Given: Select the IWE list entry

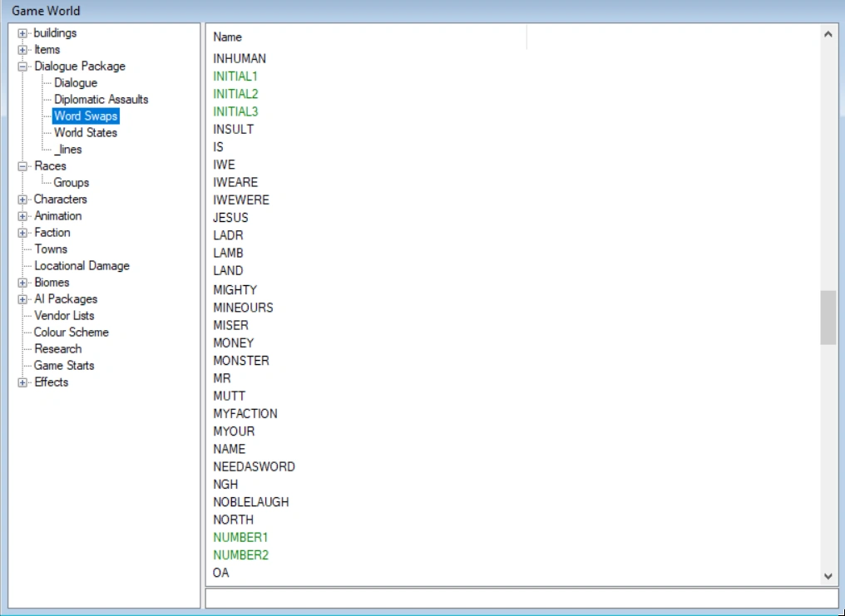Looking at the screenshot, I should tap(224, 165).
